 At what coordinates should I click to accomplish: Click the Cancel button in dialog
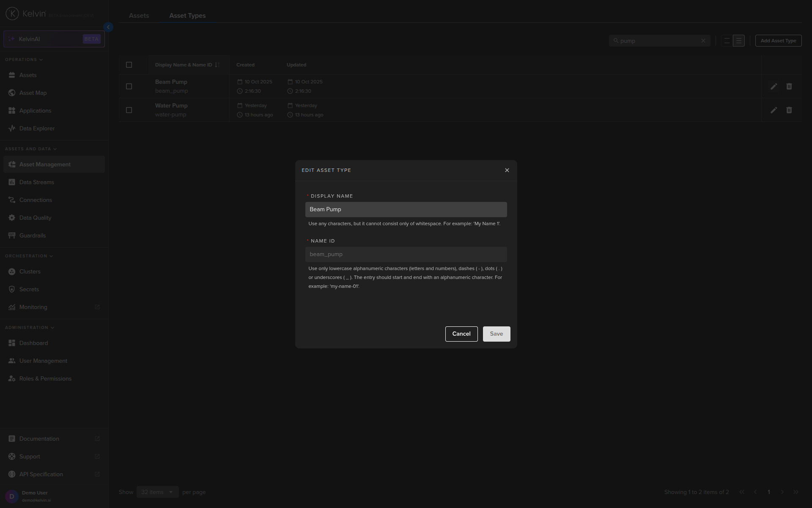point(461,334)
